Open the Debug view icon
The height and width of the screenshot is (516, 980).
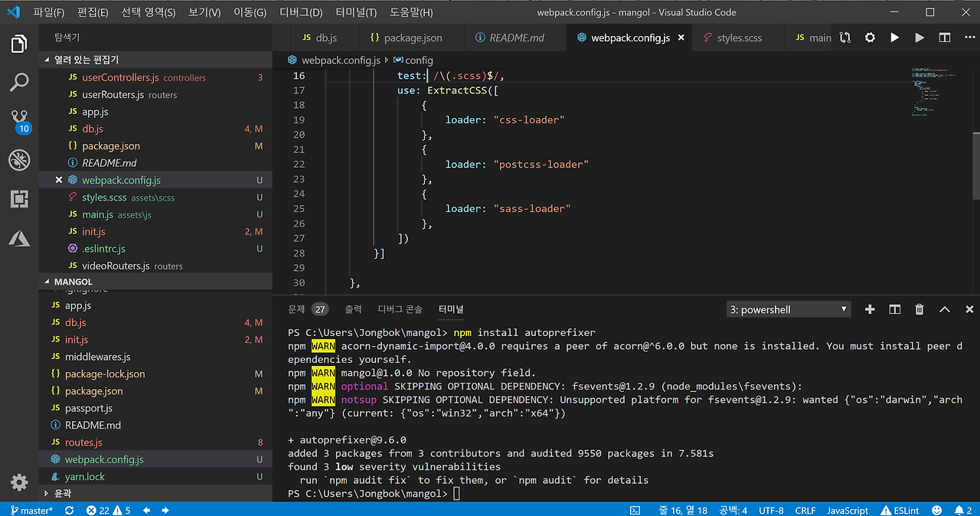point(19,160)
